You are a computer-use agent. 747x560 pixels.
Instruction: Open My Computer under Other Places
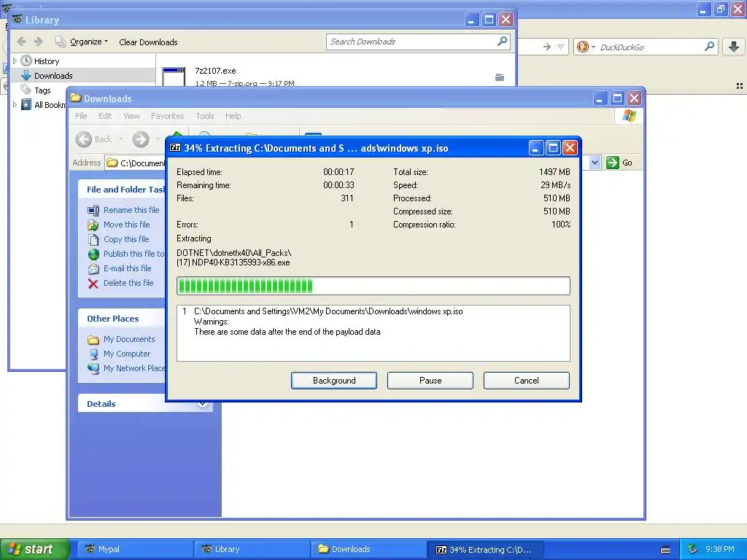(127, 354)
